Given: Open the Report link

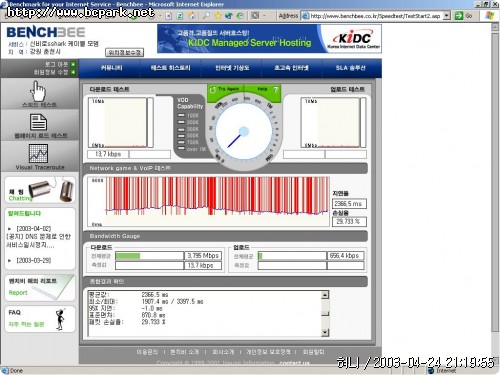Looking at the screenshot, I should (18, 293).
